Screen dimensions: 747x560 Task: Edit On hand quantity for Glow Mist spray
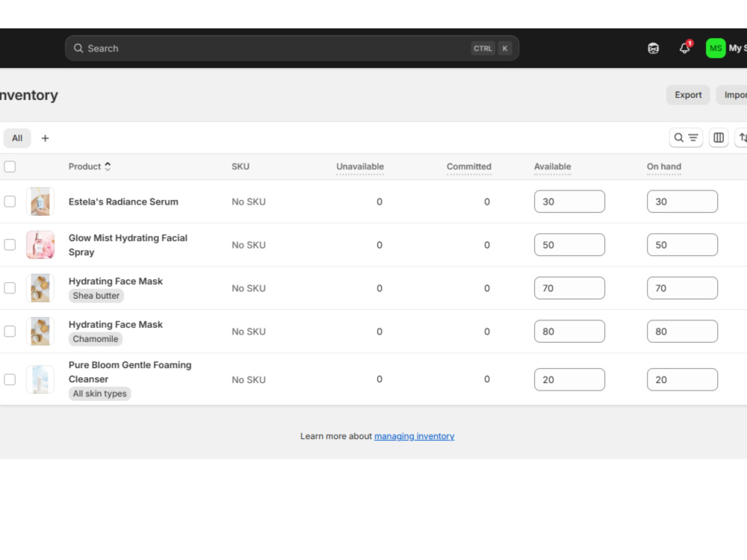(682, 245)
